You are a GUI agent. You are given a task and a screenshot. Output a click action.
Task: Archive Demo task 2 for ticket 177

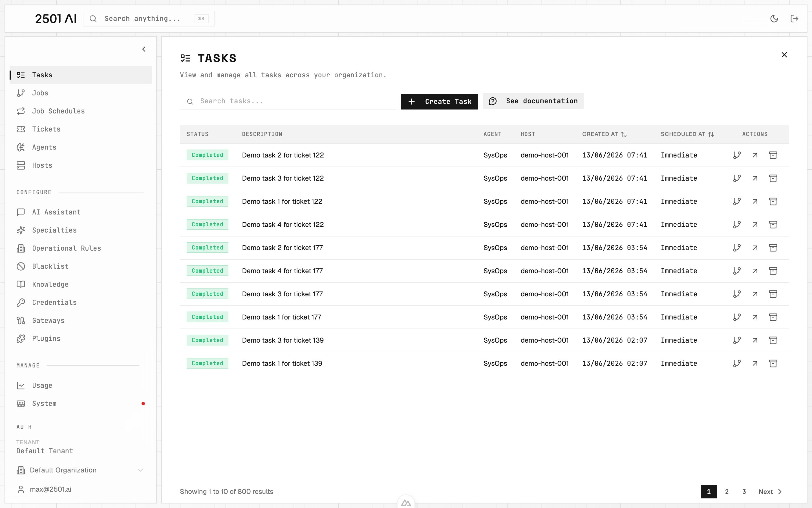click(x=773, y=248)
